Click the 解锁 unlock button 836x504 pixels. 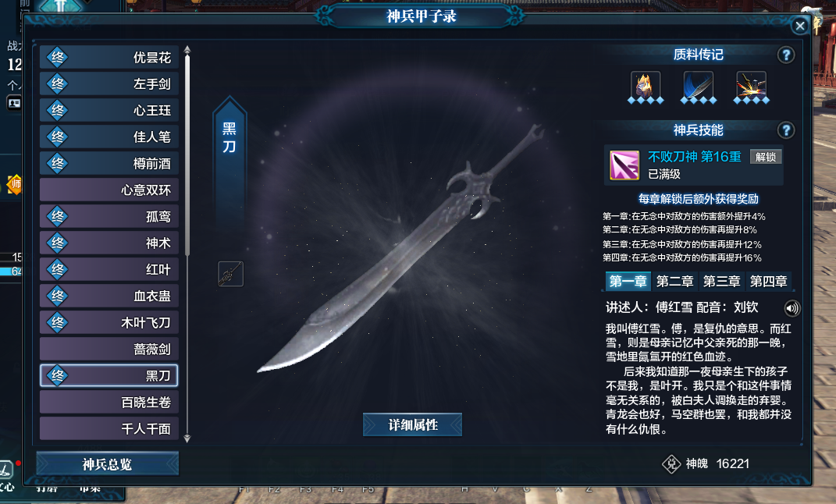point(766,157)
